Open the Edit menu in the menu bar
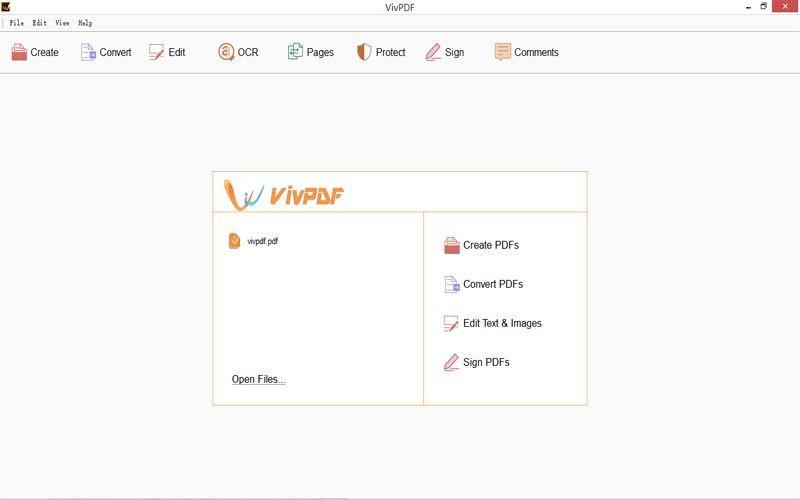The image size is (800, 500). [x=39, y=23]
